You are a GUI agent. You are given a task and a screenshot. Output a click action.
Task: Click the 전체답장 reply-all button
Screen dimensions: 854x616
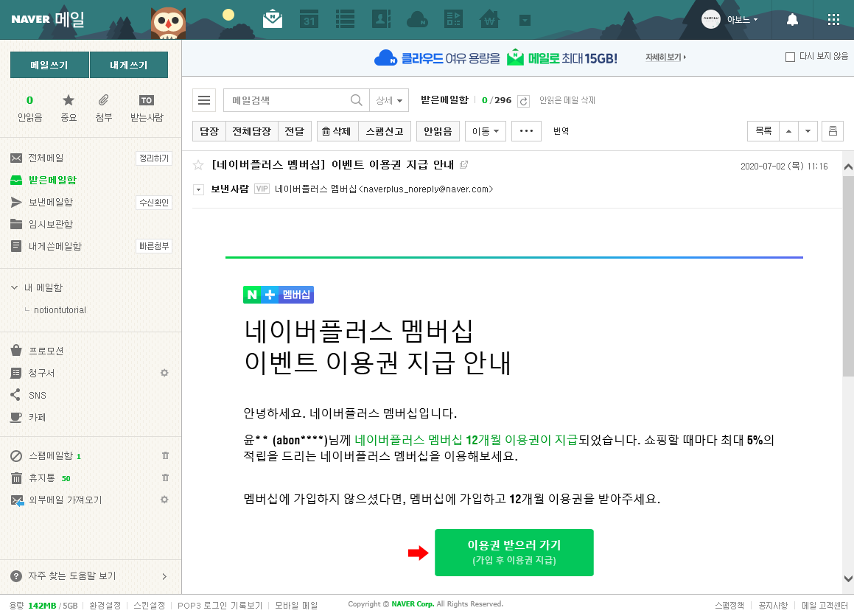click(251, 131)
